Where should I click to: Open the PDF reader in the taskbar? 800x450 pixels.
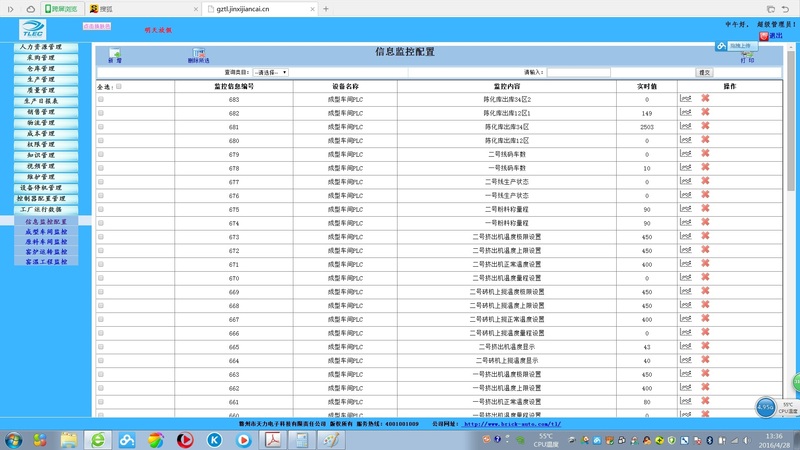point(272,439)
